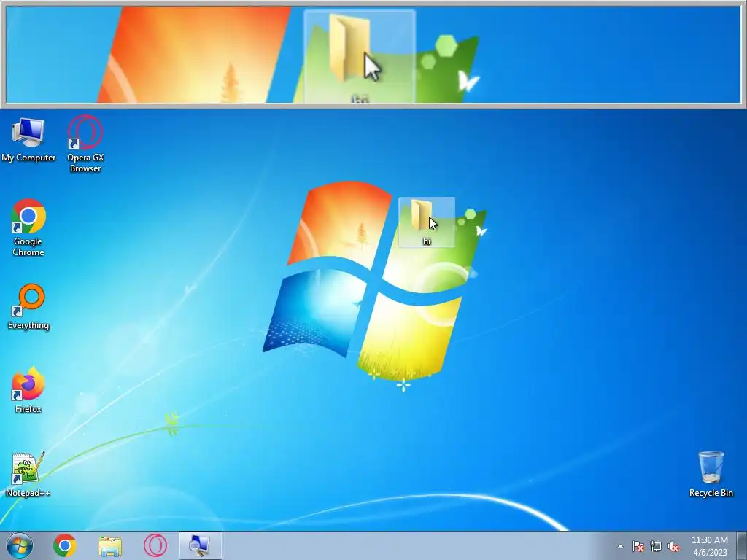Click the 'Firefox' icon label
This screenshot has width=747, height=560.
coord(28,409)
